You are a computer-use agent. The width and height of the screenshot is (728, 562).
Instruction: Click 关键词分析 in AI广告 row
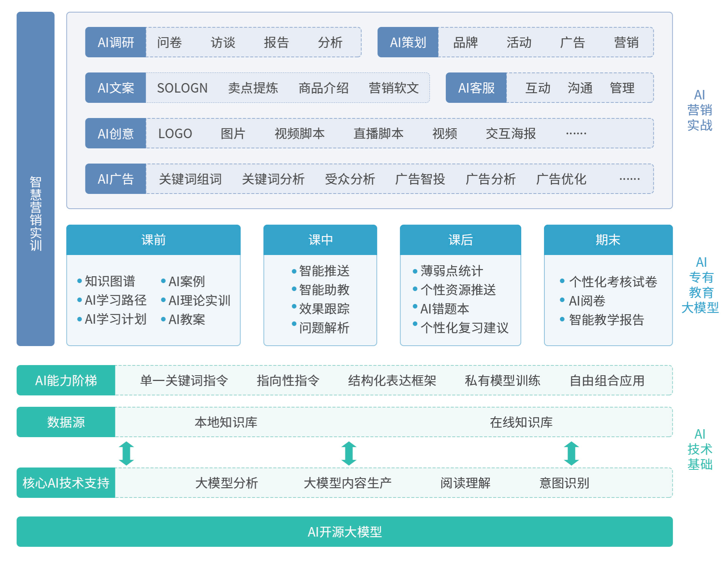point(273,179)
